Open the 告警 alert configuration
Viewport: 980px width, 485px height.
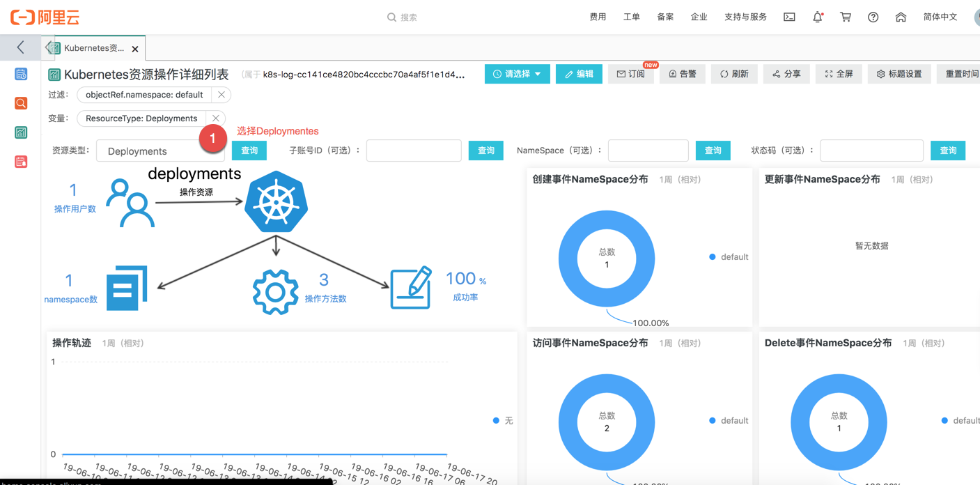(x=682, y=73)
